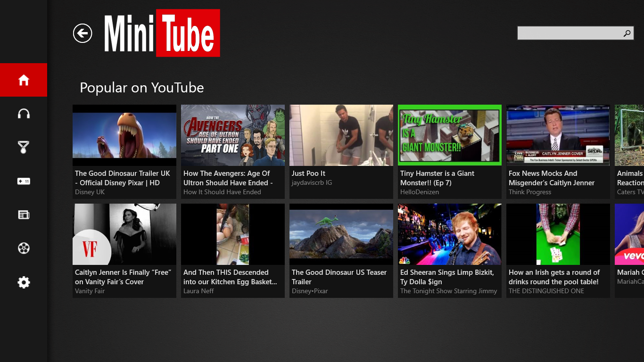This screenshot has height=362, width=644.
Task: Open Settings via the gear icon
Action: [24, 282]
